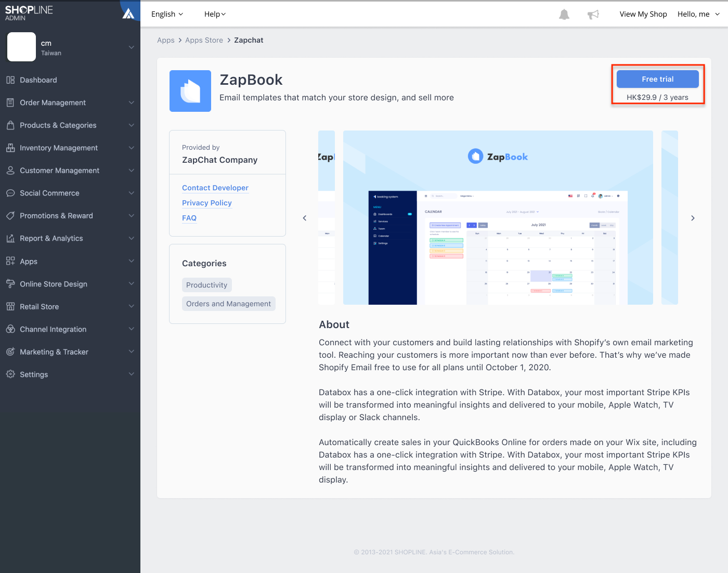Expand the Hello, me account menu
Image resolution: width=728 pixels, height=573 pixels.
699,14
